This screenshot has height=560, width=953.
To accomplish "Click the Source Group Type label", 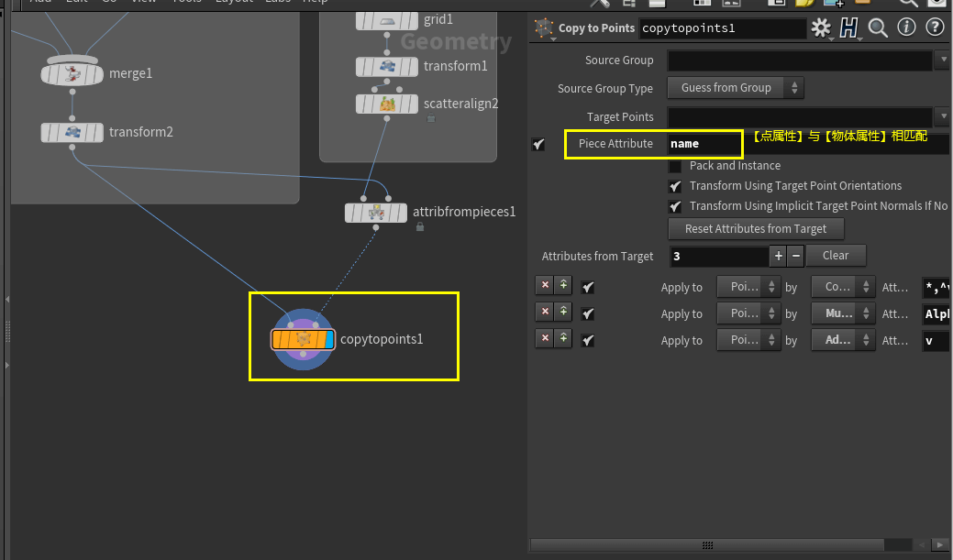I will coord(605,89).
